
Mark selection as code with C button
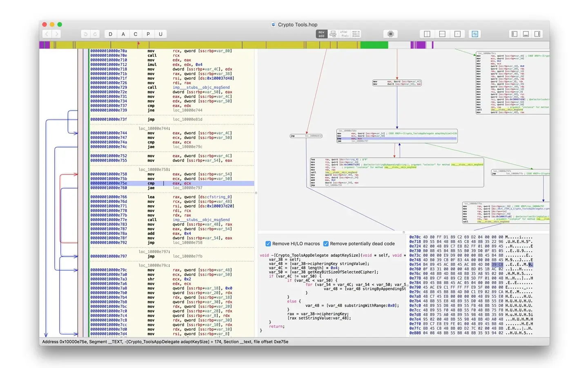pyautogui.click(x=136, y=34)
